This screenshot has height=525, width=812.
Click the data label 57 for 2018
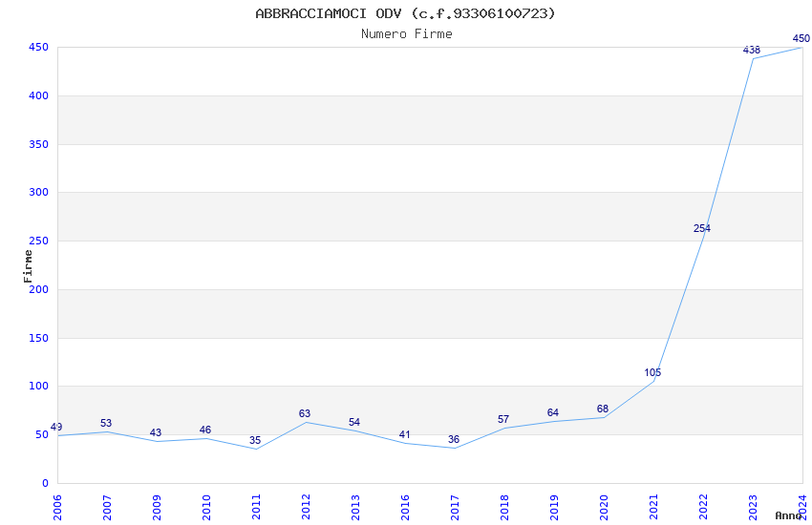[x=503, y=419]
